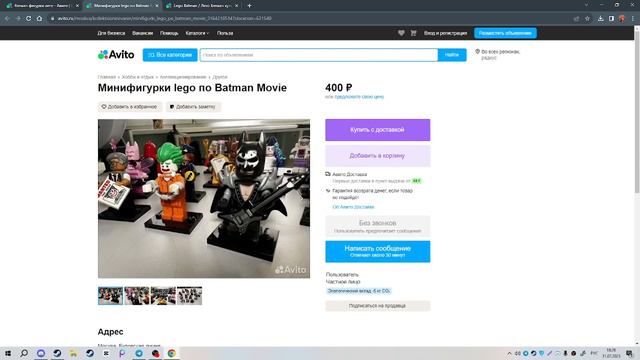
Task: Click the browser address bar URL
Action: [164, 18]
